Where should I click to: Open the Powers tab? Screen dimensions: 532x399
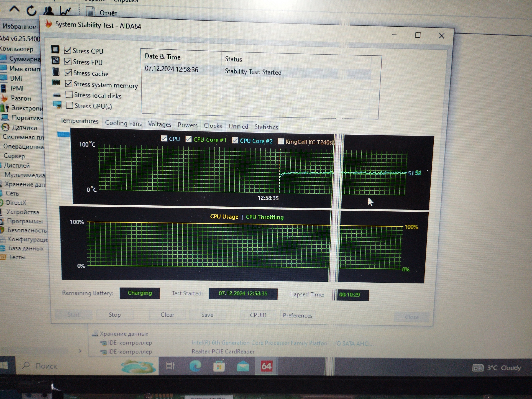coord(188,125)
